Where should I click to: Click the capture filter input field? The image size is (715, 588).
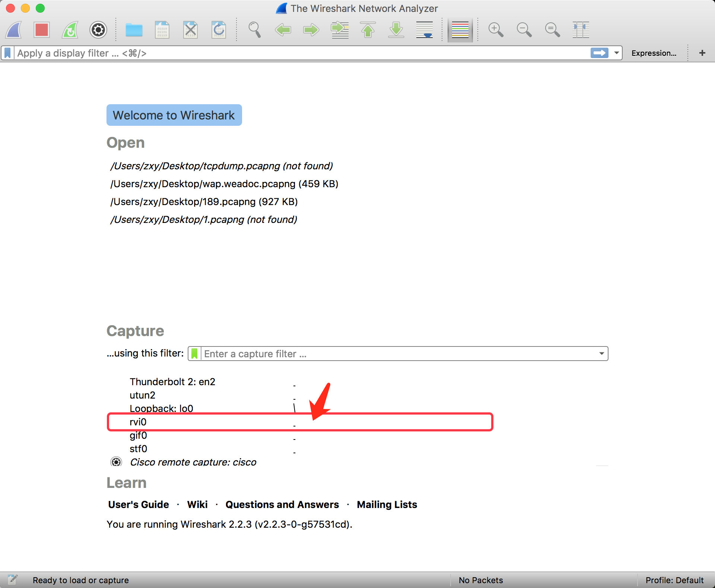click(398, 354)
